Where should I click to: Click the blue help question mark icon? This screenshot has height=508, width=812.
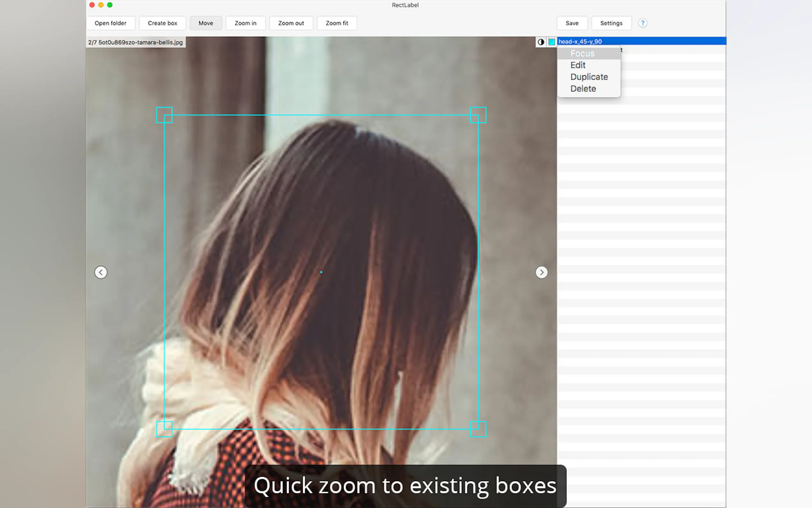pos(642,23)
